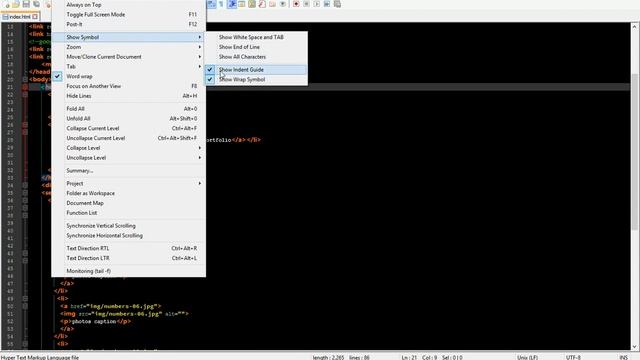This screenshot has height=360, width=640.
Task: Choose Folder as Workspace menu entry
Action: (x=128, y=193)
